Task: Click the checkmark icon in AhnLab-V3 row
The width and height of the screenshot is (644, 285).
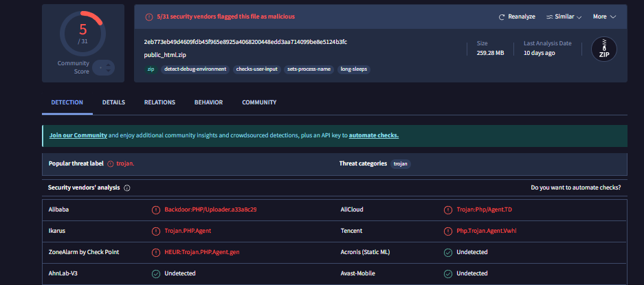Action: 155,273
